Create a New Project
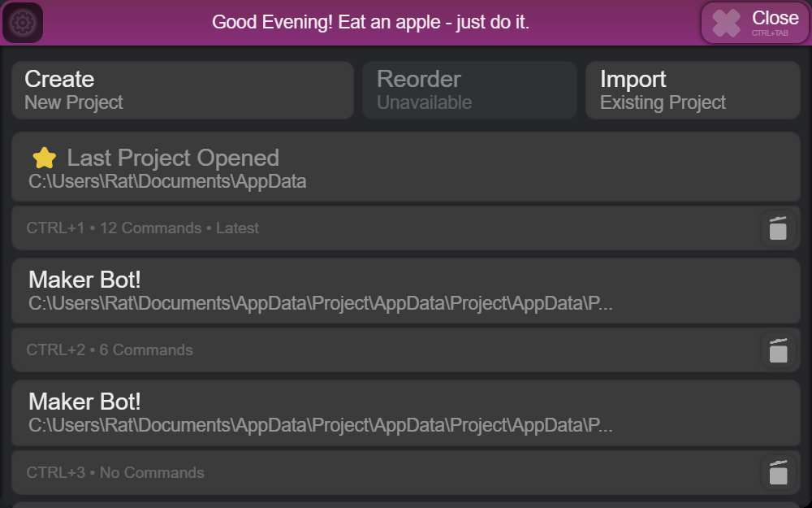This screenshot has height=508, width=812. point(182,90)
